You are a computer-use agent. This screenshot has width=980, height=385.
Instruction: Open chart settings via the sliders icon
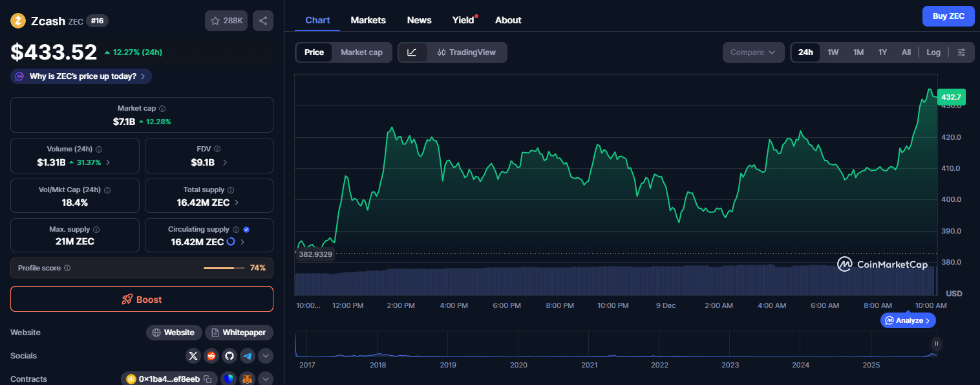click(962, 52)
